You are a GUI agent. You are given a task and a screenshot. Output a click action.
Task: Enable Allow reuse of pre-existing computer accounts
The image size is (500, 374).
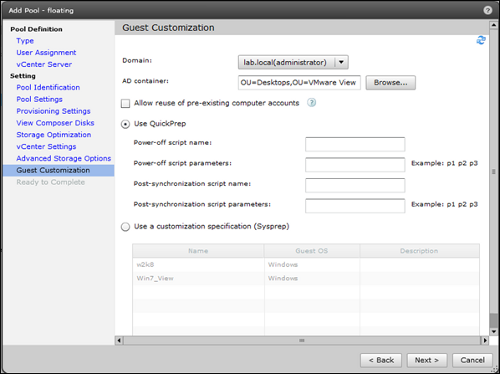[125, 103]
